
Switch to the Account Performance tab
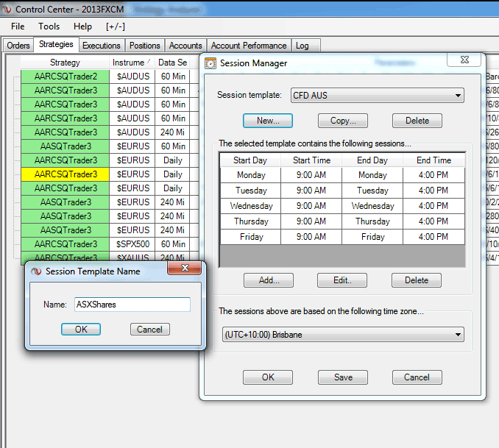coord(249,46)
